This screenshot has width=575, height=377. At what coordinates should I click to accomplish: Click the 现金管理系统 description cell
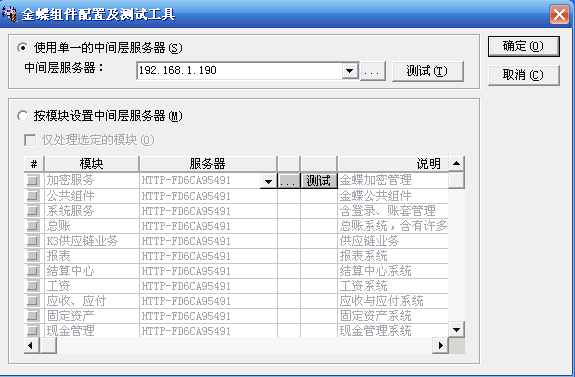click(x=393, y=331)
